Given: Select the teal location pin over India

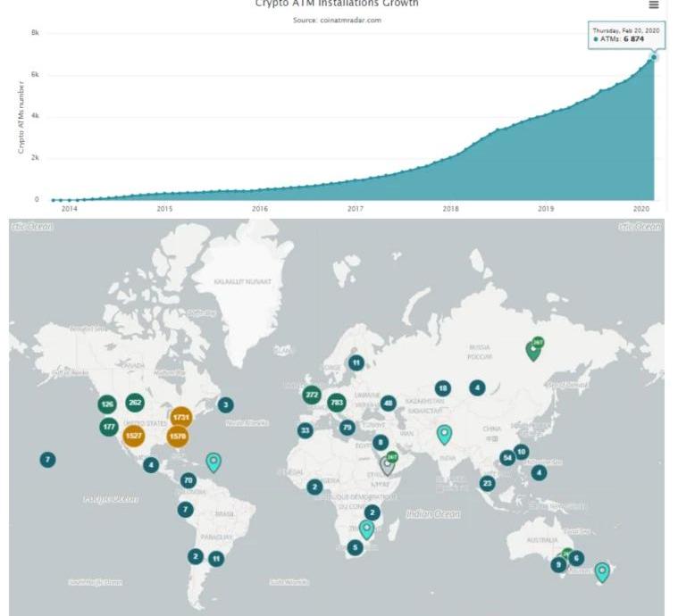Looking at the screenshot, I should 444,434.
